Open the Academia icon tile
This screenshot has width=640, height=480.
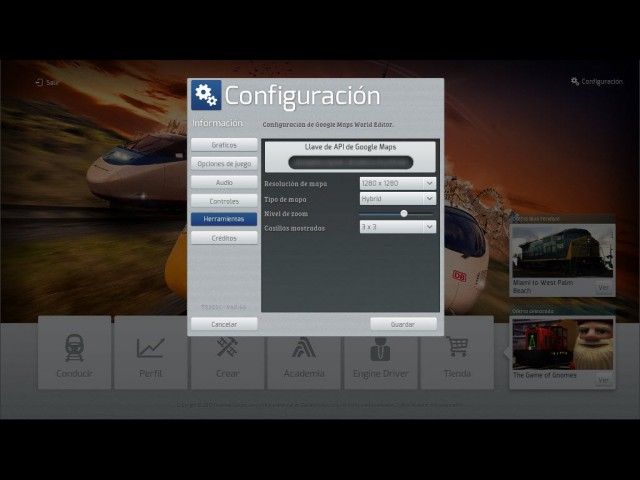pos(303,349)
